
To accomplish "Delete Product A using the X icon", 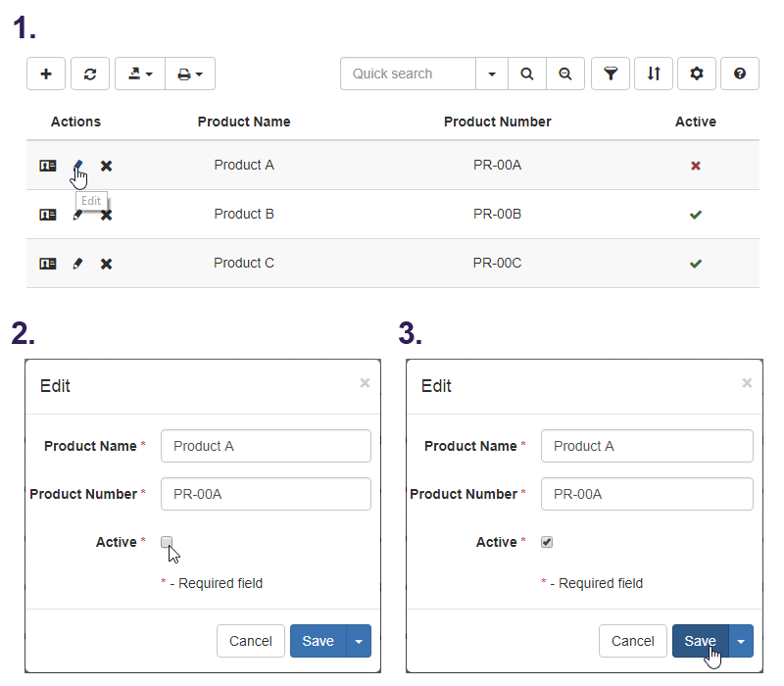I will pos(106,166).
